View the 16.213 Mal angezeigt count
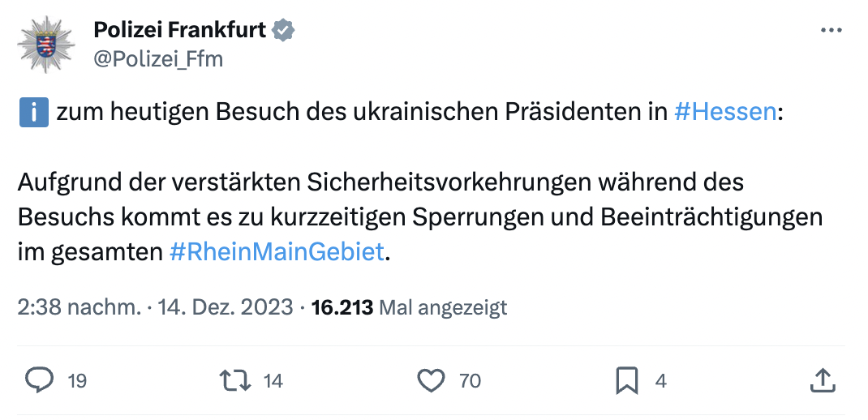This screenshot has width=868, height=420. click(x=409, y=308)
